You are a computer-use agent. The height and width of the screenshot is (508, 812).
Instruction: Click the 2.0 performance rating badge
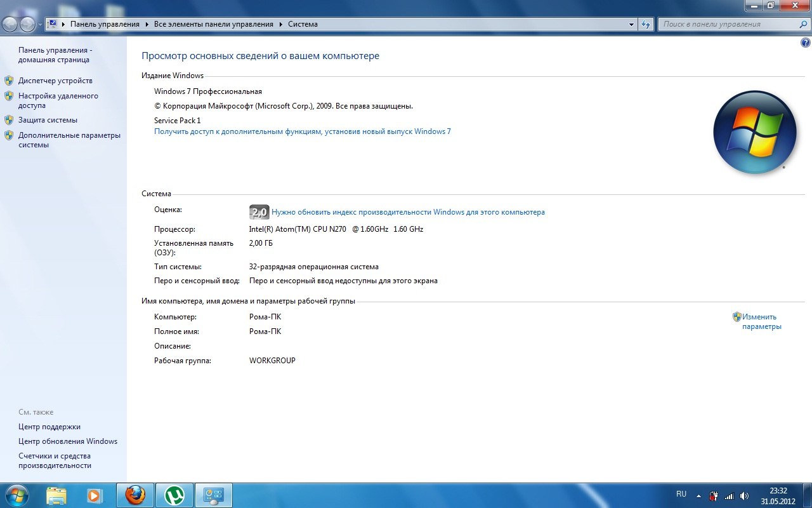[x=259, y=212]
